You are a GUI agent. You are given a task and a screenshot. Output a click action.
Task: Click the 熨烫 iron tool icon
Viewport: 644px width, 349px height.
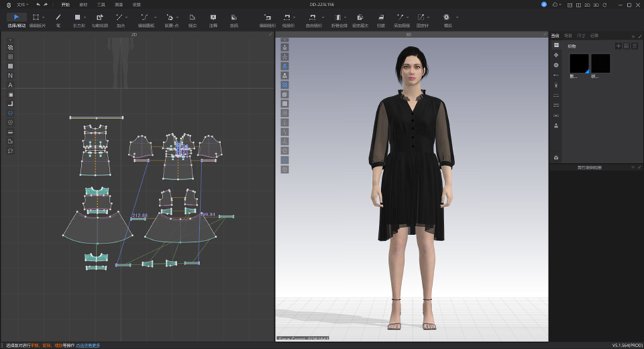click(x=380, y=17)
